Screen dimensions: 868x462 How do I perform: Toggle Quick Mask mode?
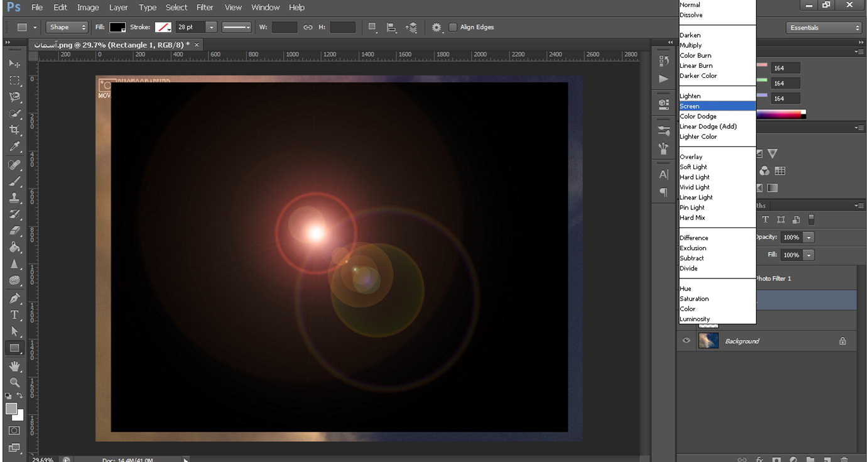pos(14,431)
